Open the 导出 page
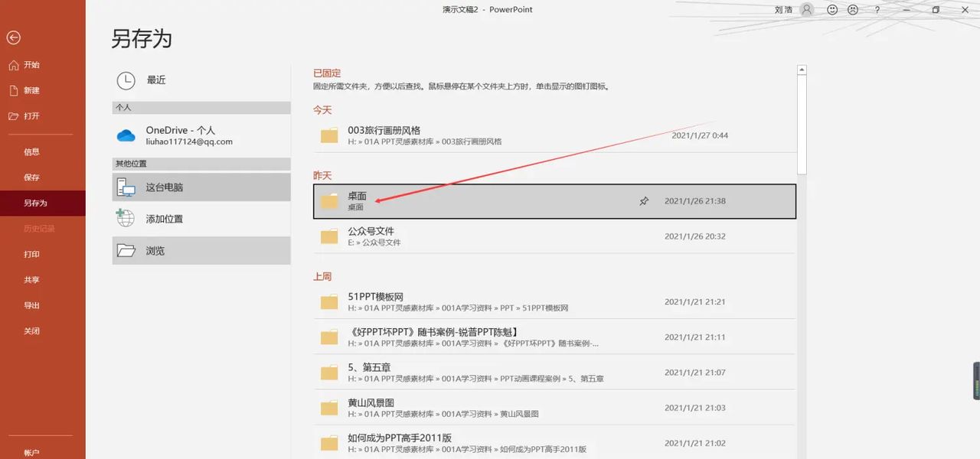Screen dimensions: 980x459 coord(31,304)
